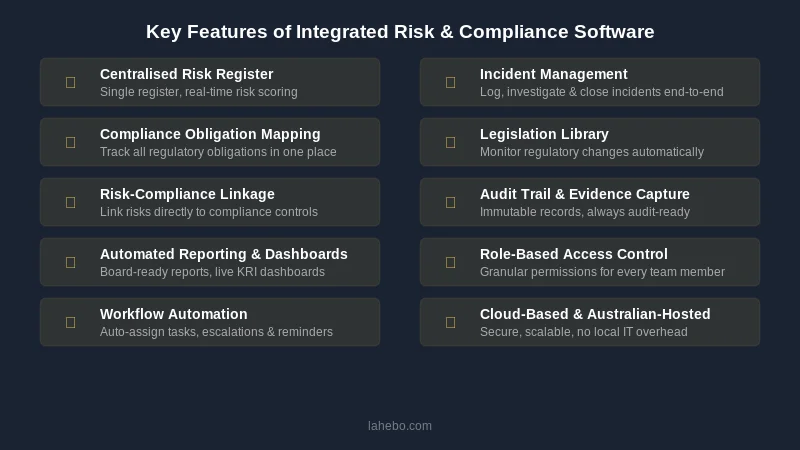Click the icon beside Audit Trail & Evidence Capture

[451, 203]
